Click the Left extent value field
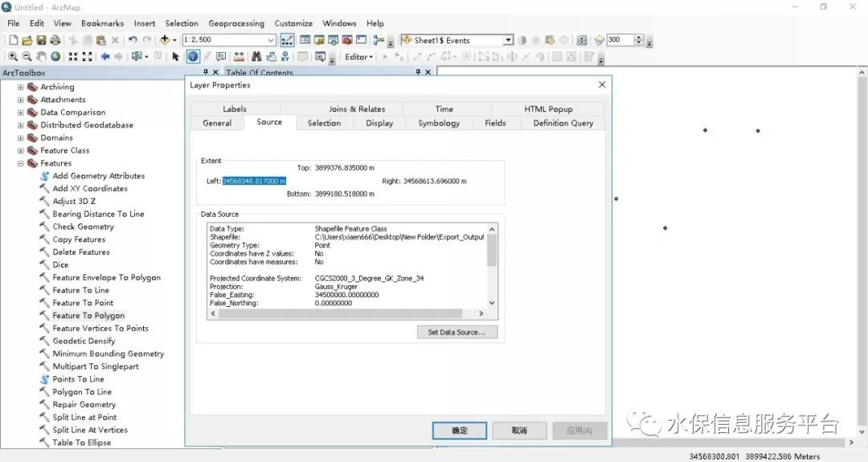Image resolution: width=868 pixels, height=462 pixels. click(x=254, y=181)
